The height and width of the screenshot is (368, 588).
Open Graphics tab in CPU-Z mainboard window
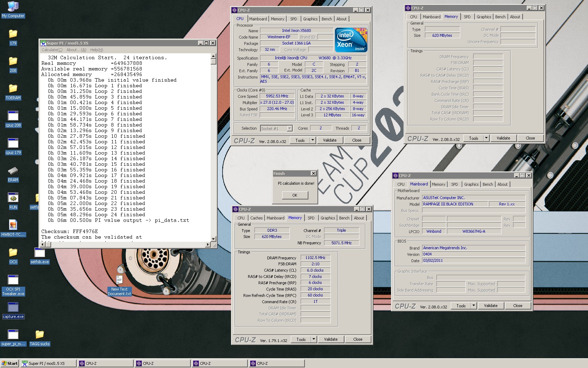pyautogui.click(x=471, y=184)
